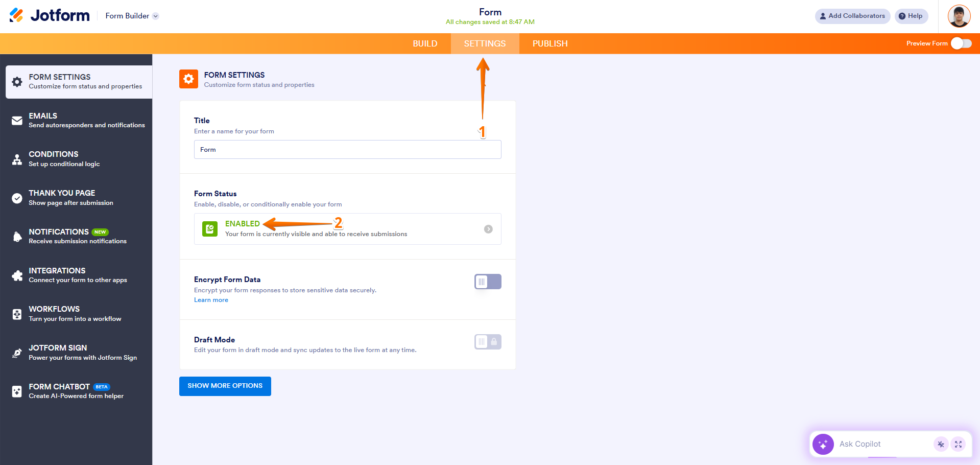Click the NEW badge beside Notifications
The height and width of the screenshot is (465, 980).
pyautogui.click(x=100, y=232)
